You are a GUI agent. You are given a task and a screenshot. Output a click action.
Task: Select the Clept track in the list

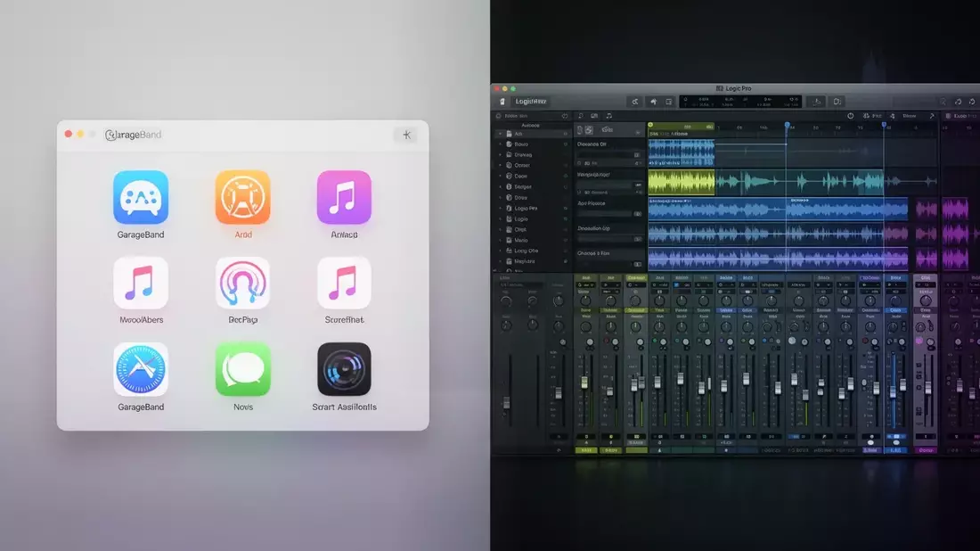click(520, 229)
